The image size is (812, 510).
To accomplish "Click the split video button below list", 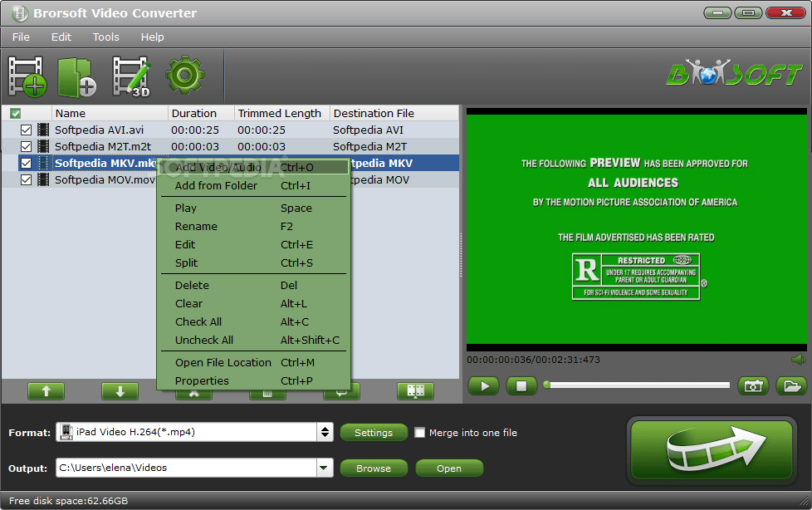I will 415,391.
